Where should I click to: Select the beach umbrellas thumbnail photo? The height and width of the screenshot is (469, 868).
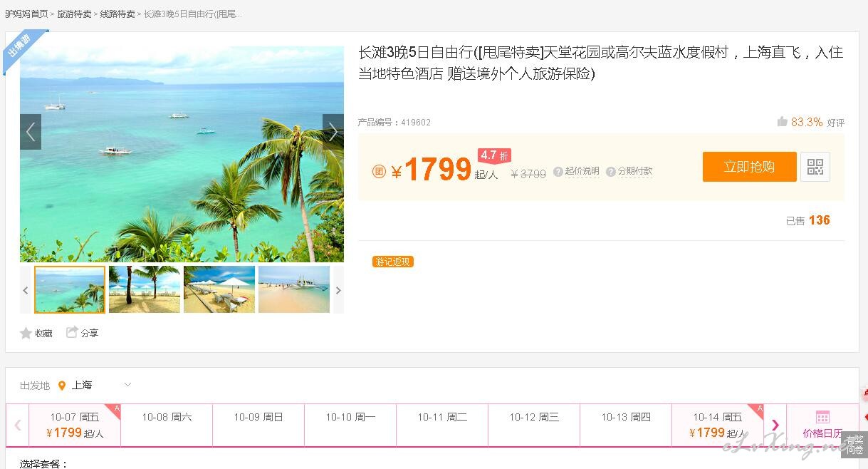point(219,289)
